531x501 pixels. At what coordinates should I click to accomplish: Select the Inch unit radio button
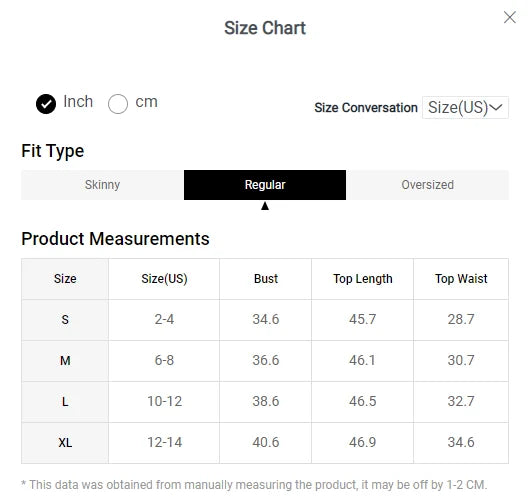point(46,104)
